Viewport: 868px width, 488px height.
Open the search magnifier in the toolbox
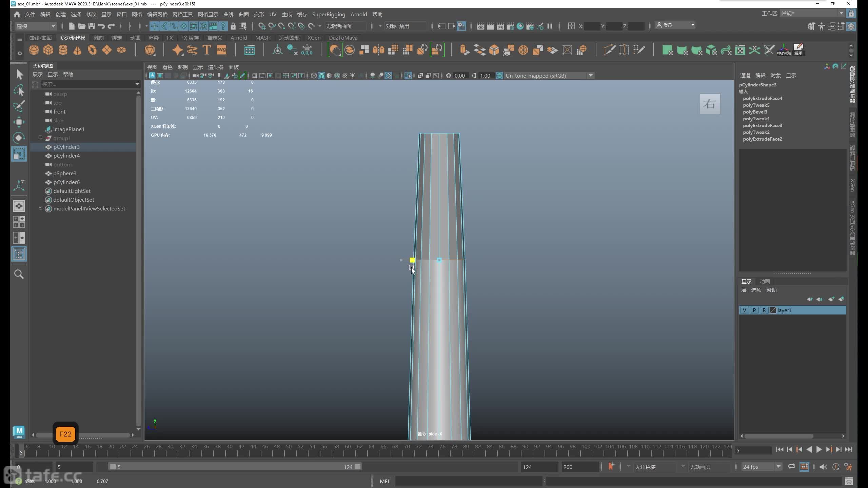coord(19,274)
